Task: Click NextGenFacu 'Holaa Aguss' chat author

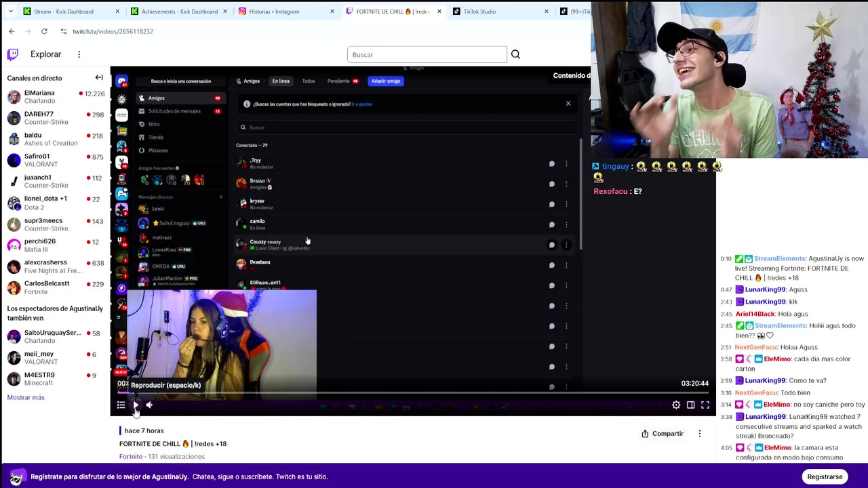Action: coord(756,347)
